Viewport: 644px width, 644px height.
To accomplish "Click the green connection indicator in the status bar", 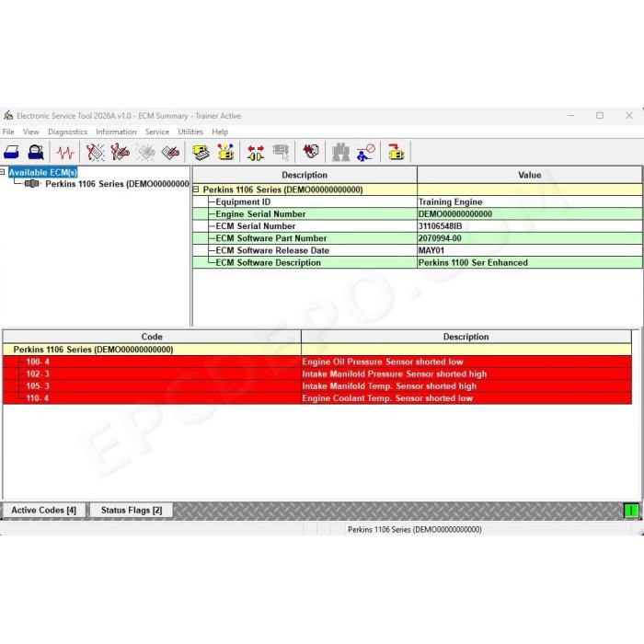I will click(631, 511).
